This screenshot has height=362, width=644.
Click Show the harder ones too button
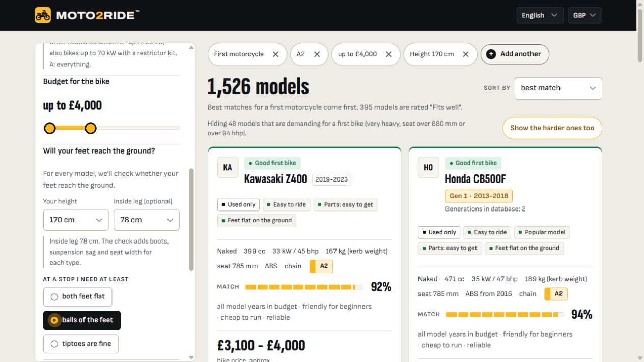coord(552,128)
